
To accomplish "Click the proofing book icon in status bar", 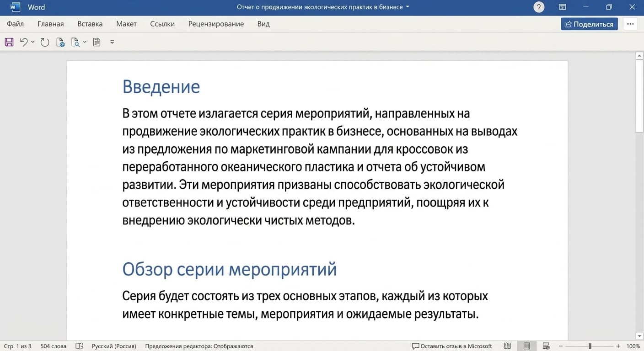I will coord(79,346).
